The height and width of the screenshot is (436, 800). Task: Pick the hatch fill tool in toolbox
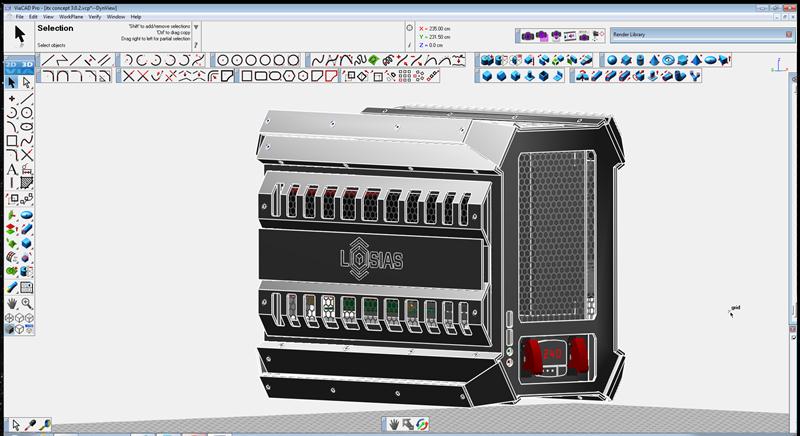point(27,183)
